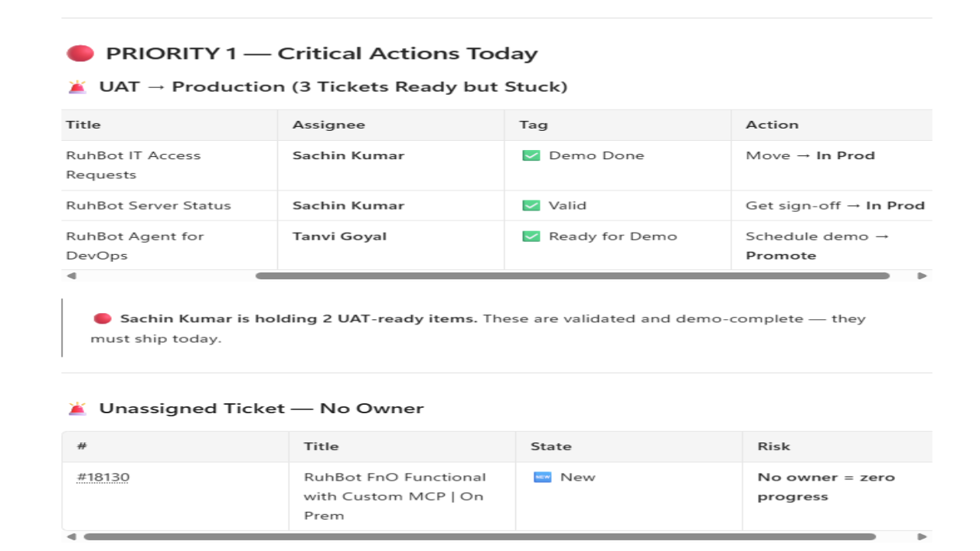Select the Assignee column header
Viewport: 980px width, 551px height.
pyautogui.click(x=390, y=125)
